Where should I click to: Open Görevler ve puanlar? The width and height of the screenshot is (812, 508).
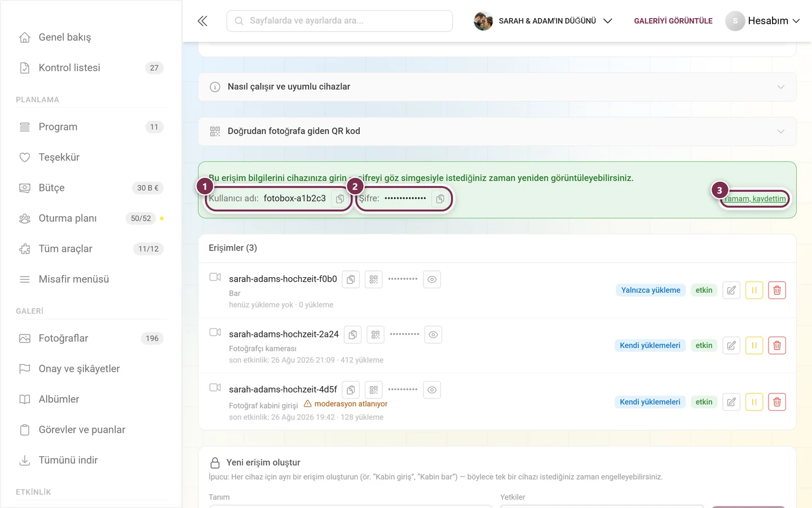point(91,430)
